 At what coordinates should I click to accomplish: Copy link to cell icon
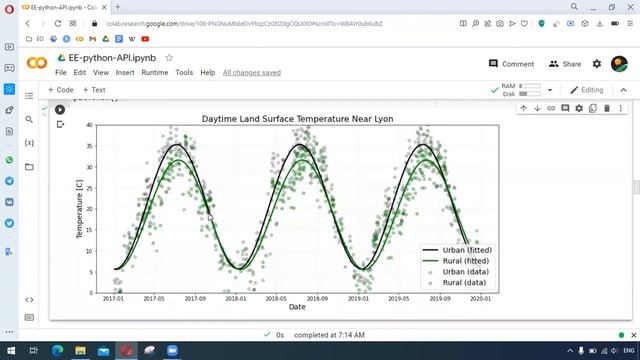pos(551,108)
